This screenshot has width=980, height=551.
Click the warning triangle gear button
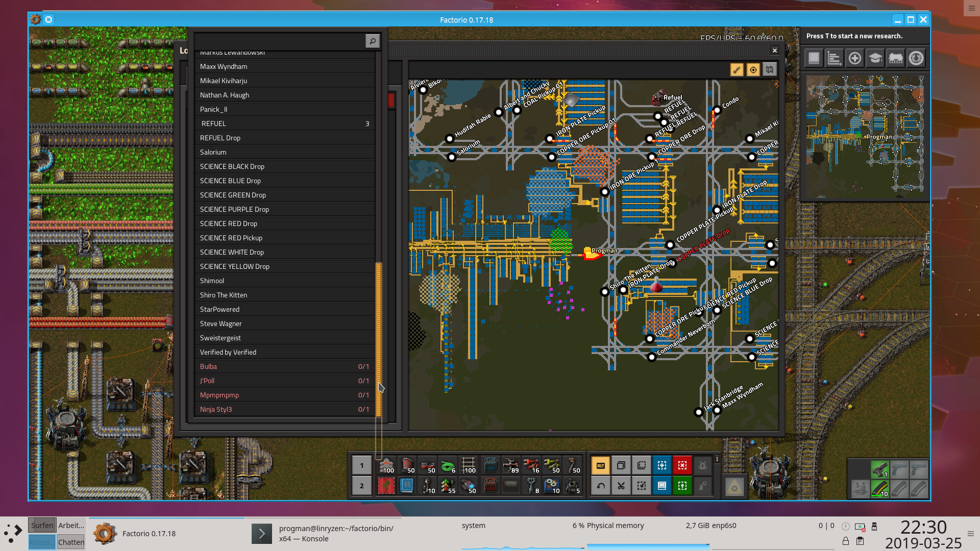pyautogui.click(x=734, y=487)
